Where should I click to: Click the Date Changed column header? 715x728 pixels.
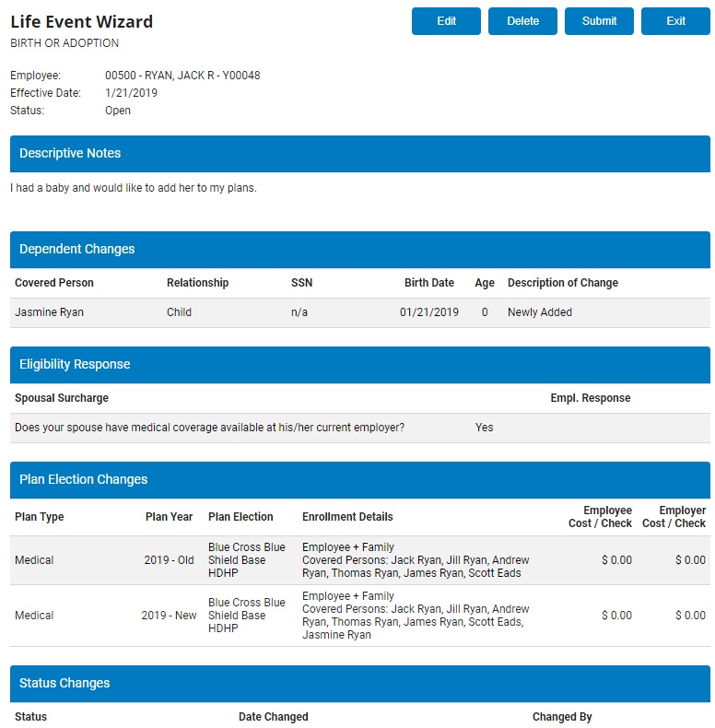click(x=273, y=717)
